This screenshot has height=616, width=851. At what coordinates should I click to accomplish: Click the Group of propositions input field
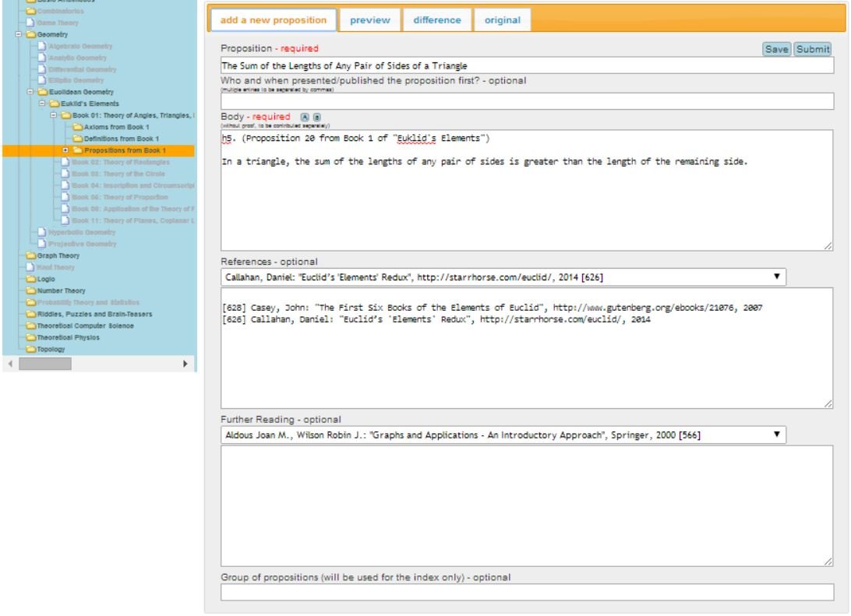527,593
